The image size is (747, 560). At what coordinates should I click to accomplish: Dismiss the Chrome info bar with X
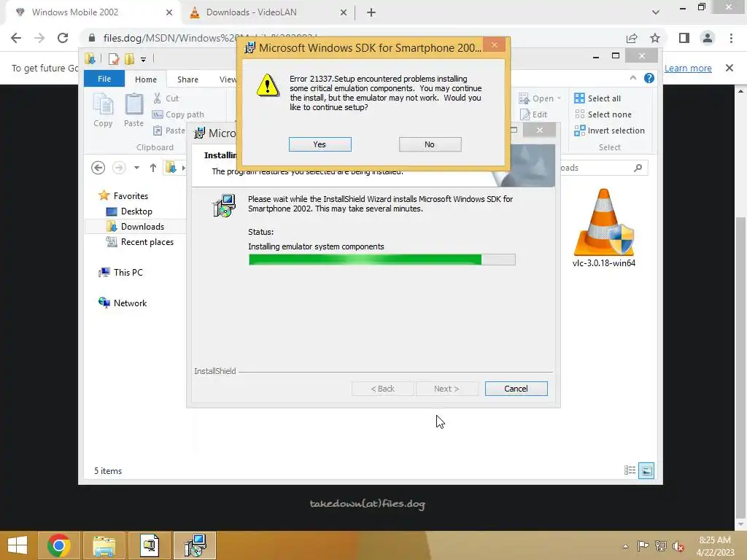(x=729, y=68)
